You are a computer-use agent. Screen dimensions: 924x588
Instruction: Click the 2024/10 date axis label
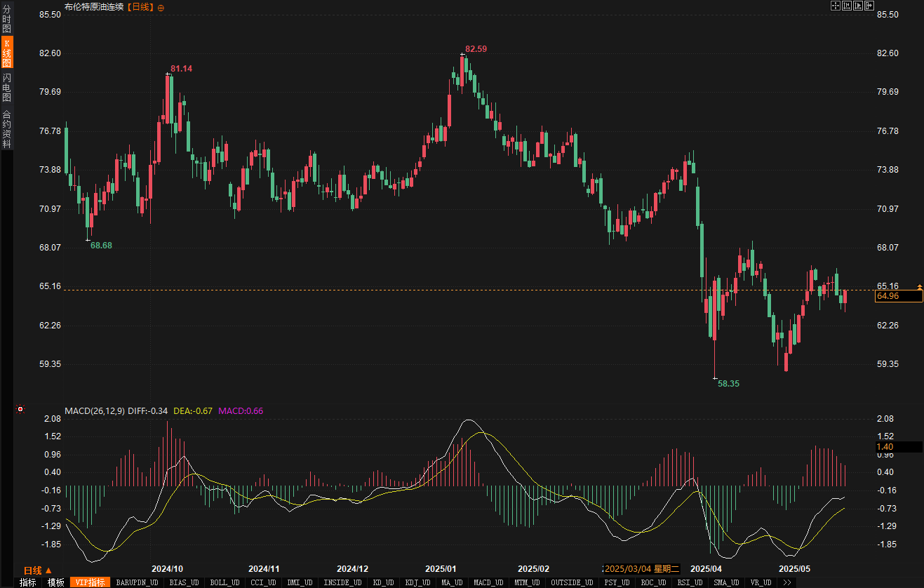tap(168, 569)
